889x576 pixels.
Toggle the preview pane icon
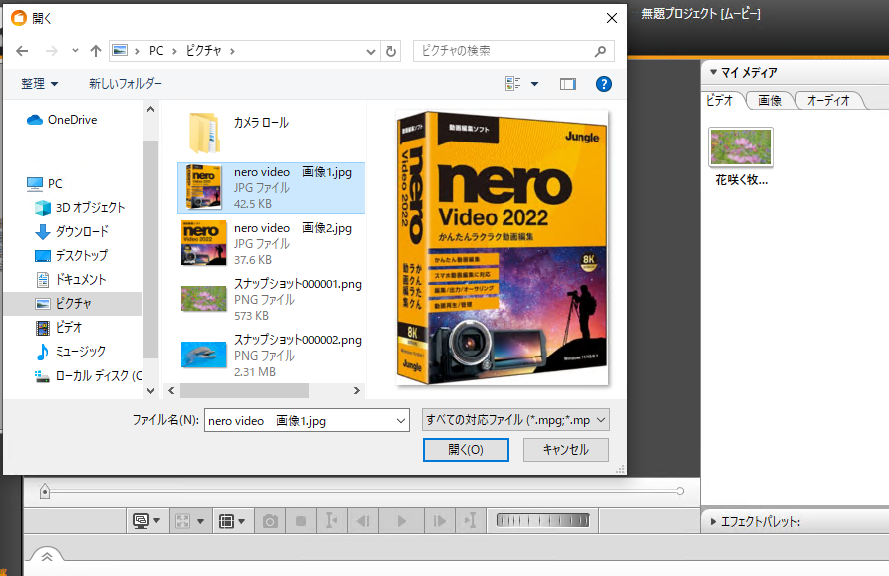click(568, 84)
